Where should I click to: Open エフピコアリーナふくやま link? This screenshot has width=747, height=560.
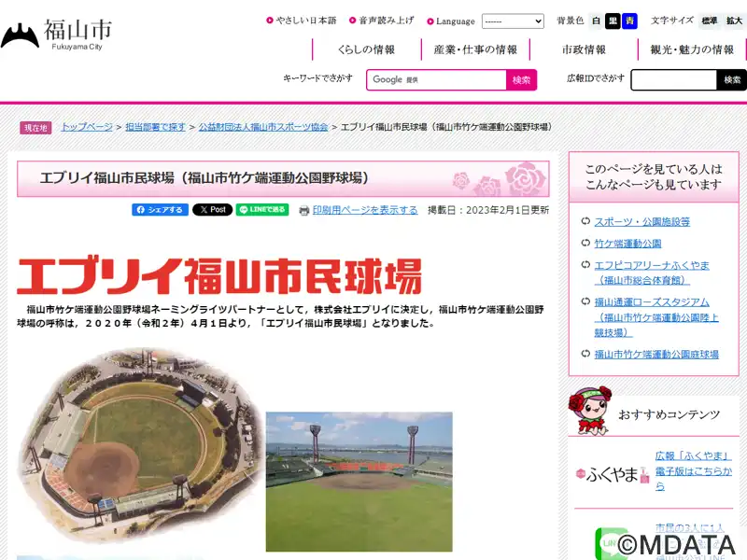click(652, 273)
